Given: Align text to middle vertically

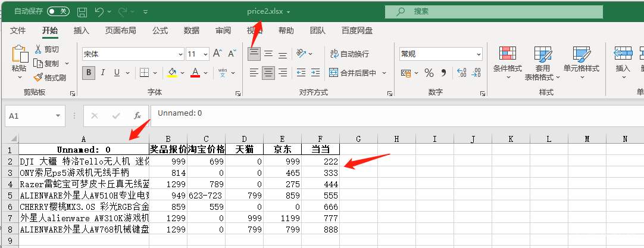Looking at the screenshot, I should tap(268, 54).
